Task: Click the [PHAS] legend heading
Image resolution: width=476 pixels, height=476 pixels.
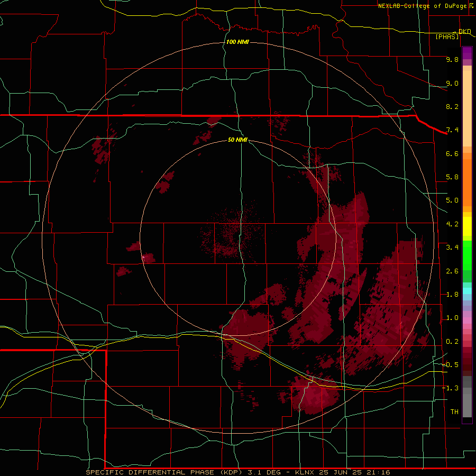Action: pyautogui.click(x=447, y=37)
